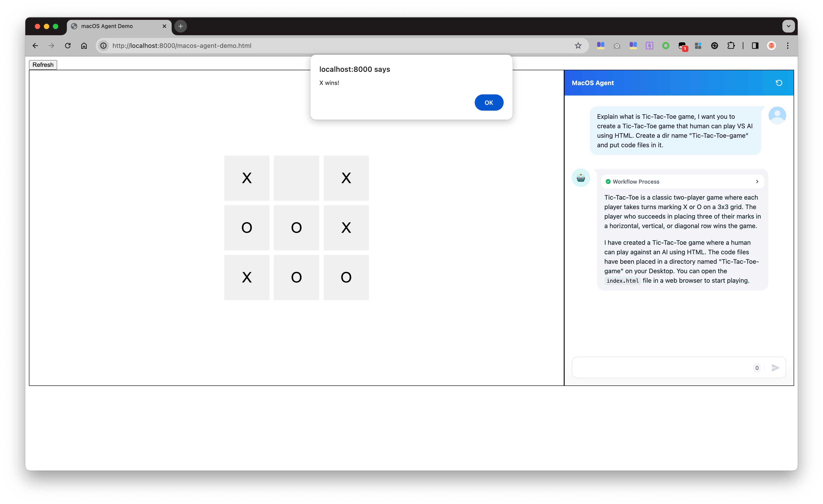The height and width of the screenshot is (504, 823).
Task: Click the bookmark/star icon in address bar
Action: pyautogui.click(x=578, y=45)
